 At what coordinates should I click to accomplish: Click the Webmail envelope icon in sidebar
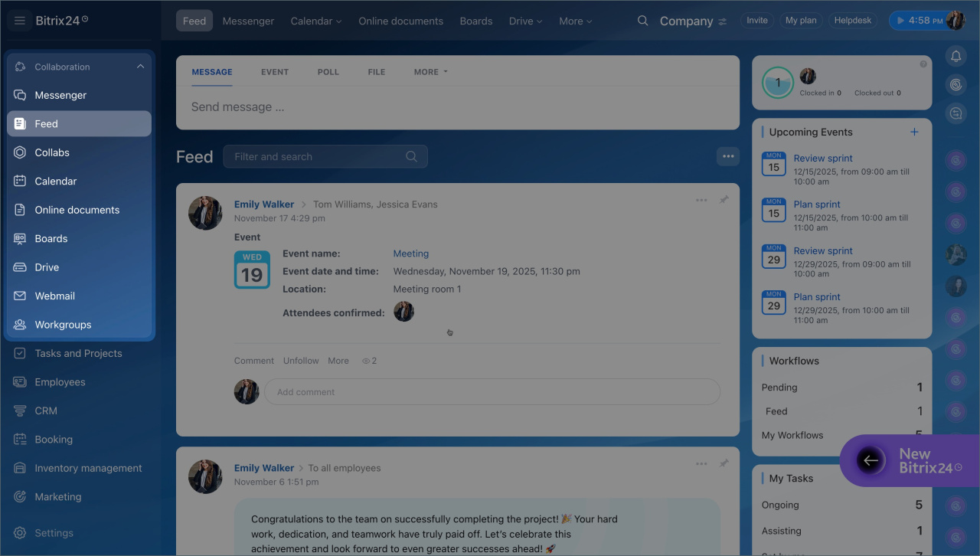[20, 296]
